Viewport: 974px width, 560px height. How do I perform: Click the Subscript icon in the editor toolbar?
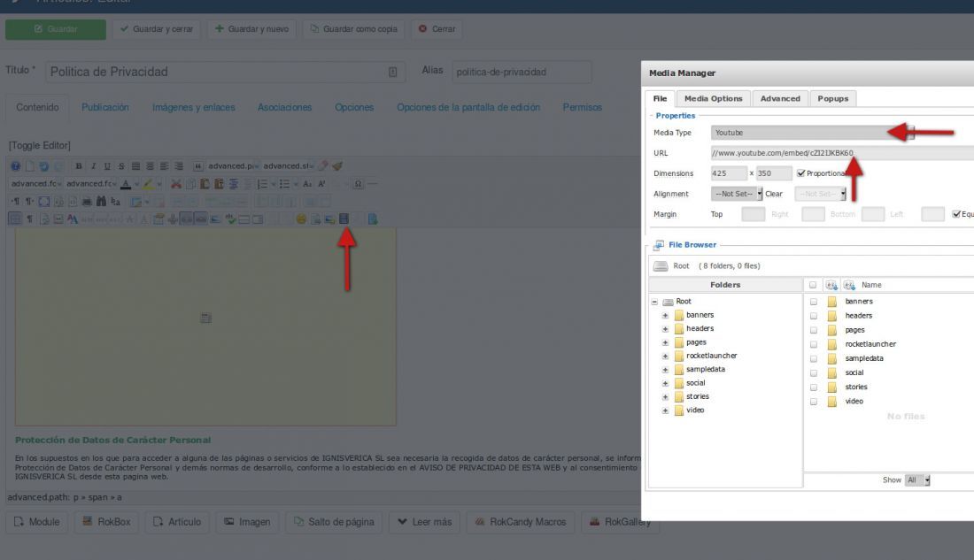coord(307,184)
